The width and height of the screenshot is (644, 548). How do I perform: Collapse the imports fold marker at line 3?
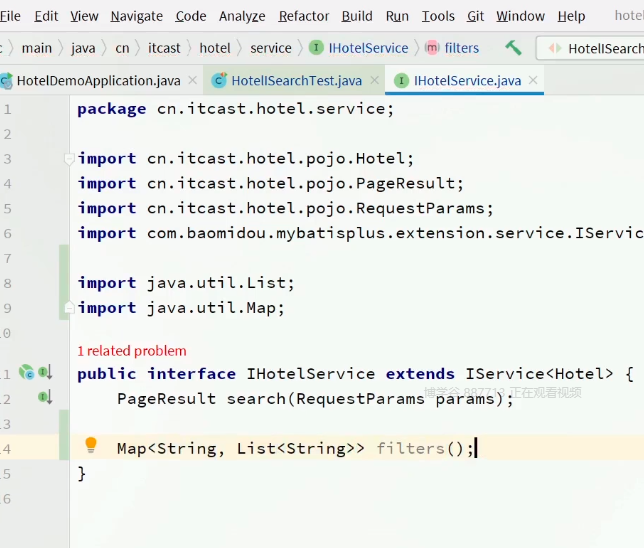point(69,159)
